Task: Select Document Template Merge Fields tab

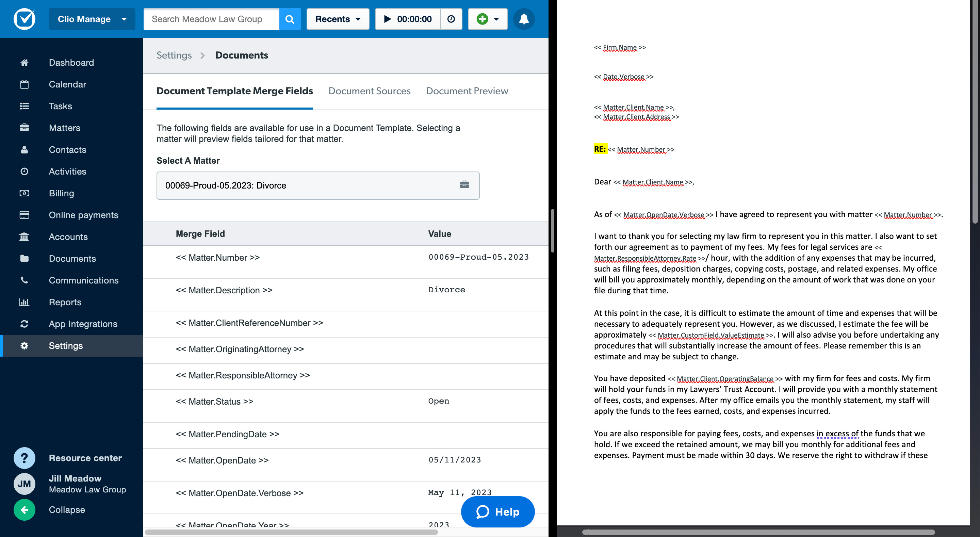Action: 235,91
